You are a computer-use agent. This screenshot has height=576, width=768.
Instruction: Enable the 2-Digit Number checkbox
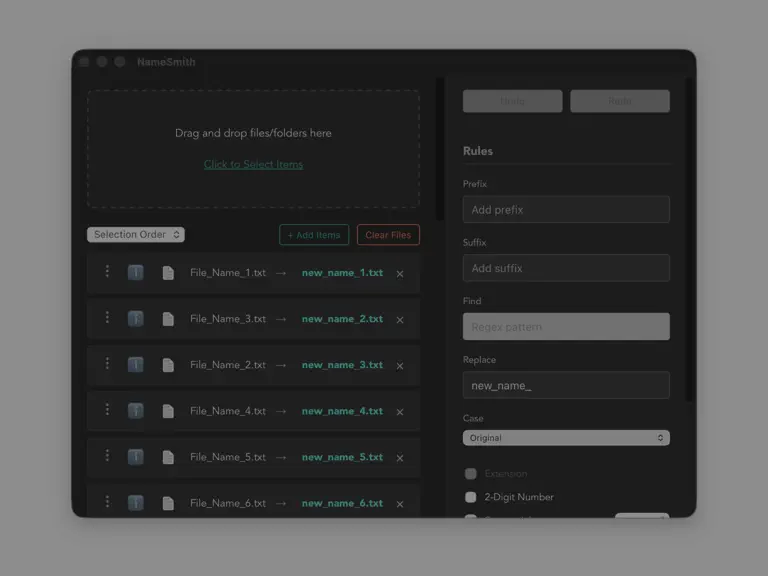tap(471, 497)
